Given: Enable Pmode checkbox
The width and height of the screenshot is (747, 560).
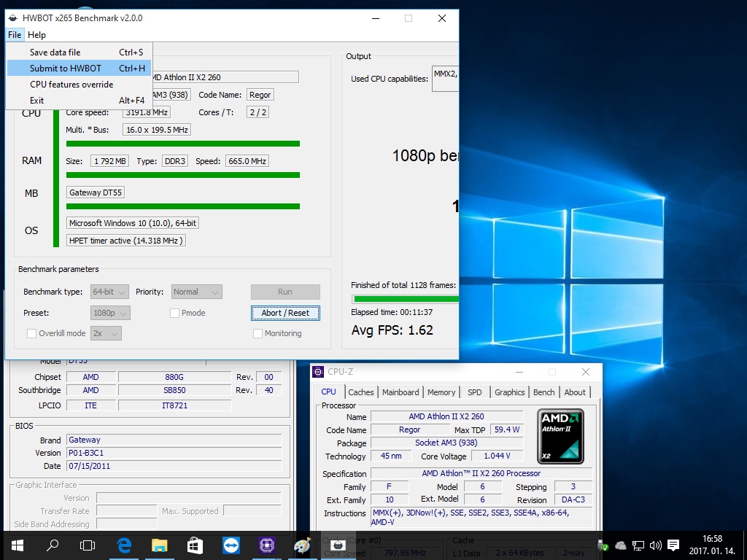Looking at the screenshot, I should click(174, 313).
